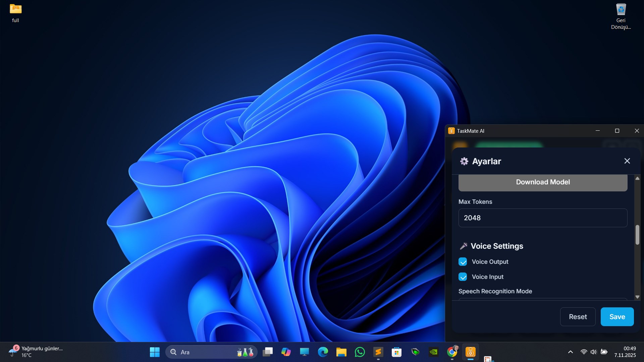Open WhatsApp from the taskbar
The height and width of the screenshot is (362, 644).
click(x=360, y=352)
